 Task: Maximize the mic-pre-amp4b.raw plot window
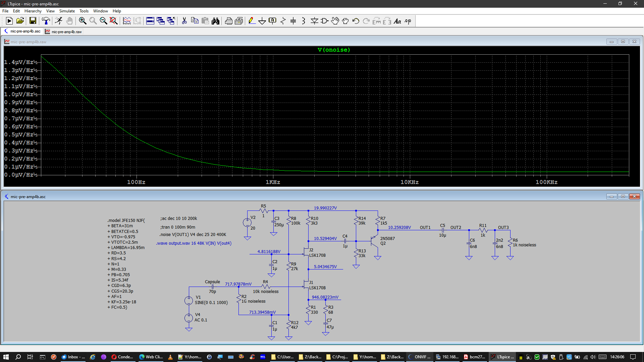click(x=623, y=42)
